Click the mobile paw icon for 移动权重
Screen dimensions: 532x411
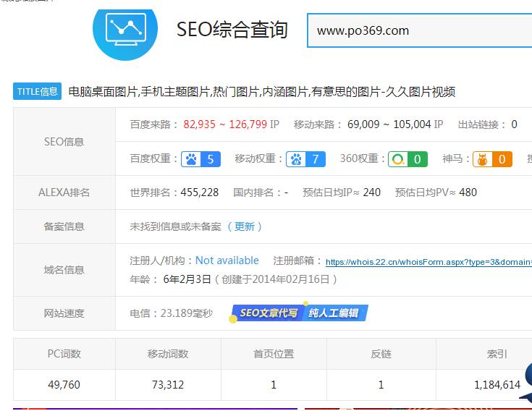point(296,159)
